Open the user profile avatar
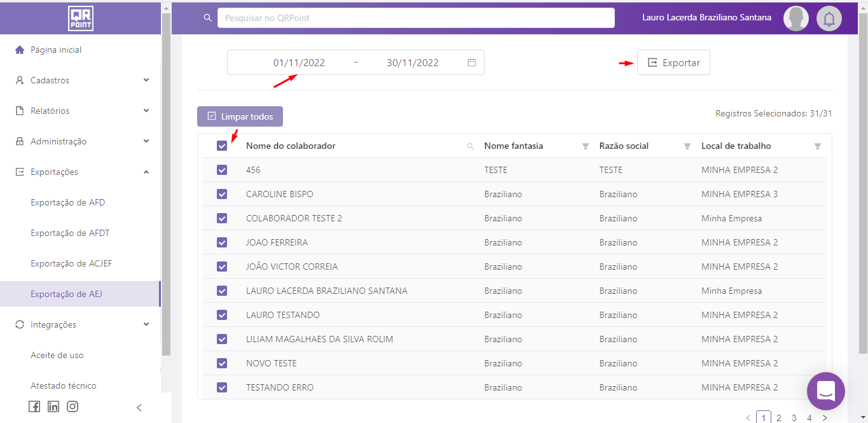The height and width of the screenshot is (423, 868). coord(796,18)
